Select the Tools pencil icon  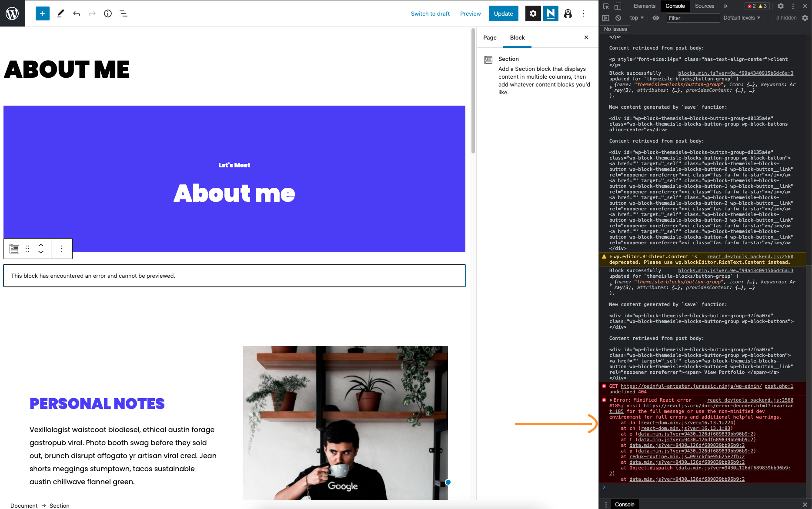60,13
